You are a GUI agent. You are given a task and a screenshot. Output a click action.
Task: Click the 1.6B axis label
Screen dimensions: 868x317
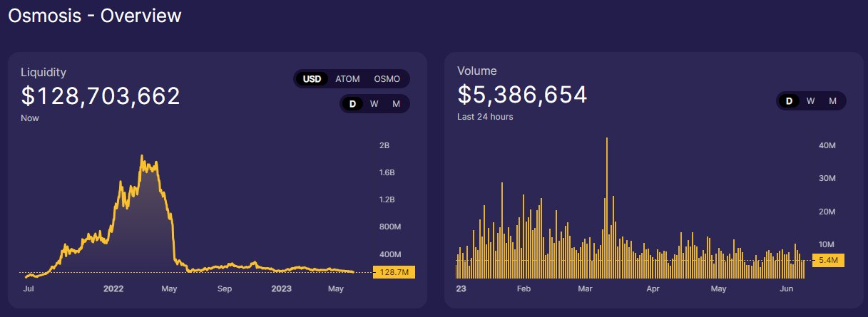pos(387,172)
